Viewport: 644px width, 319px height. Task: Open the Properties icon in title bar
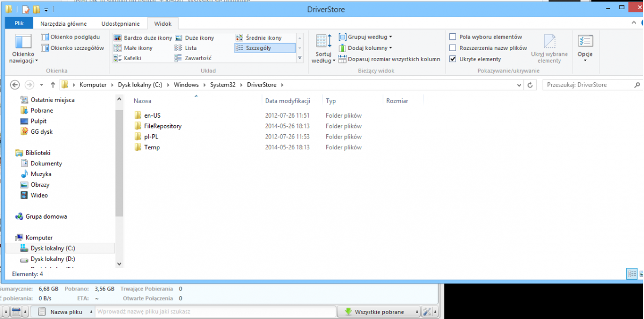(25, 9)
